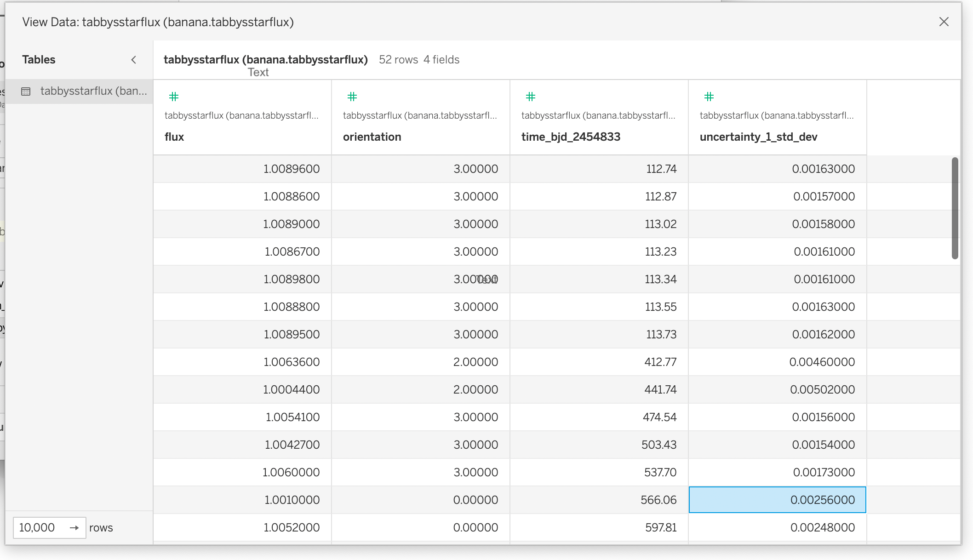This screenshot has width=973, height=560.
Task: Select flux cell 1.0052000
Action: coord(242,528)
